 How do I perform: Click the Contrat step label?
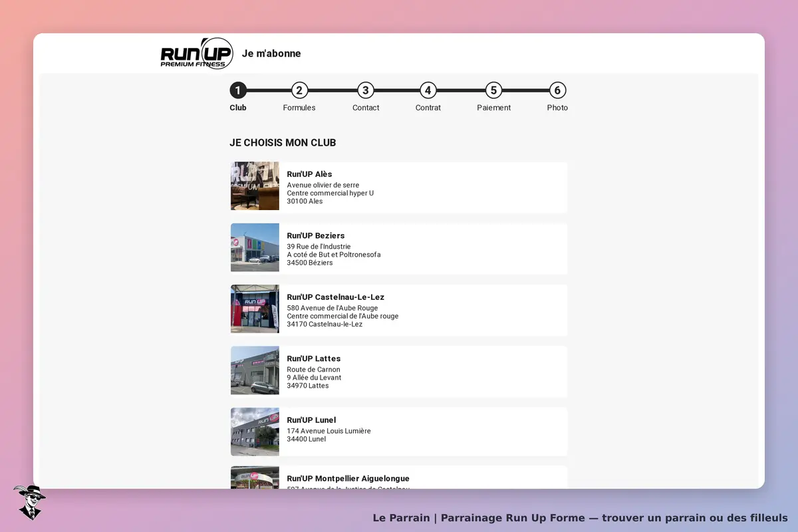[x=428, y=108]
